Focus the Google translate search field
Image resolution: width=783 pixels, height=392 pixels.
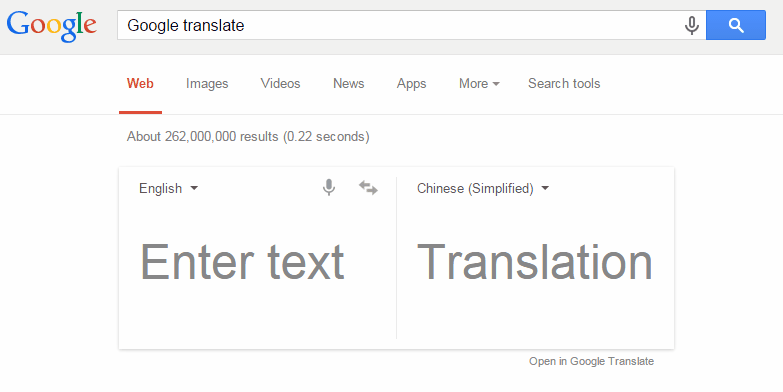point(399,25)
